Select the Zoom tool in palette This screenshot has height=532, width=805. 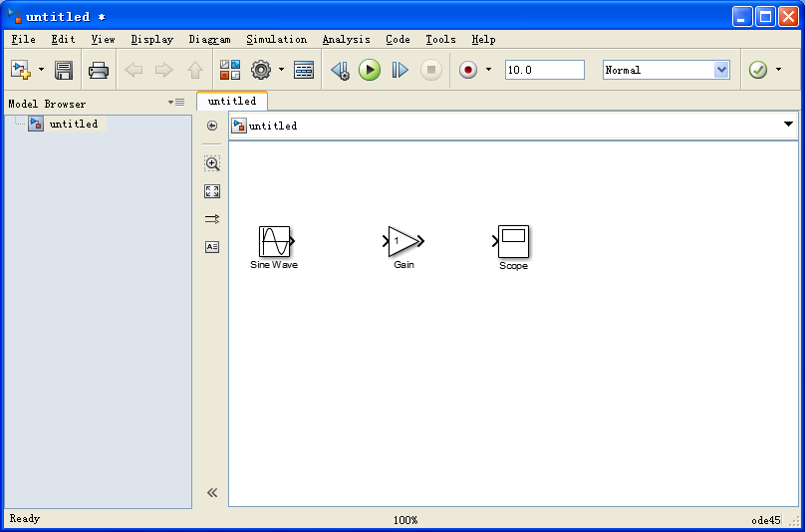pos(212,163)
